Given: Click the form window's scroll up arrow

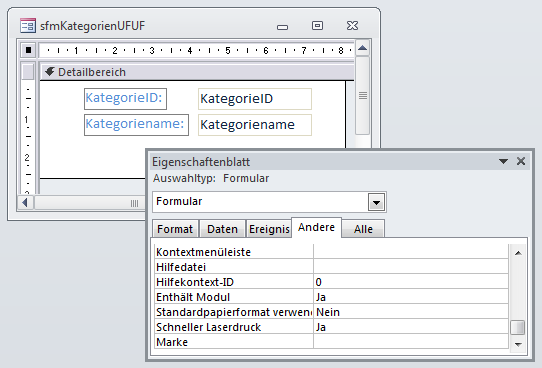Looking at the screenshot, I should click(362, 48).
